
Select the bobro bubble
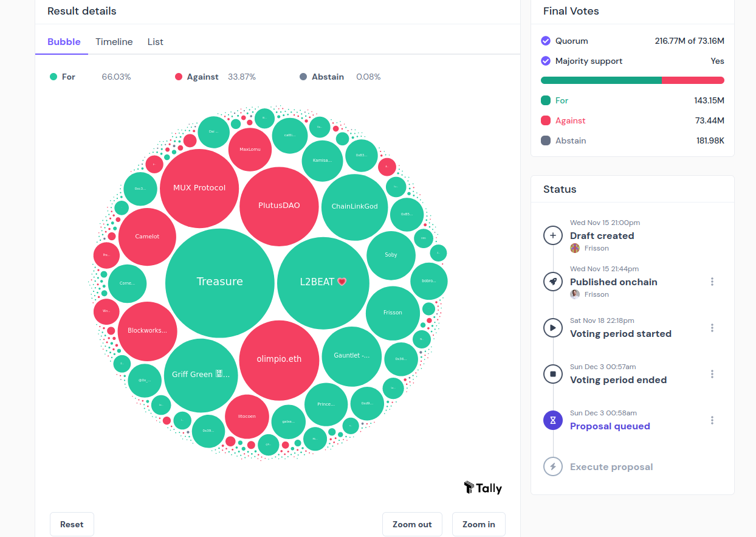[429, 282]
